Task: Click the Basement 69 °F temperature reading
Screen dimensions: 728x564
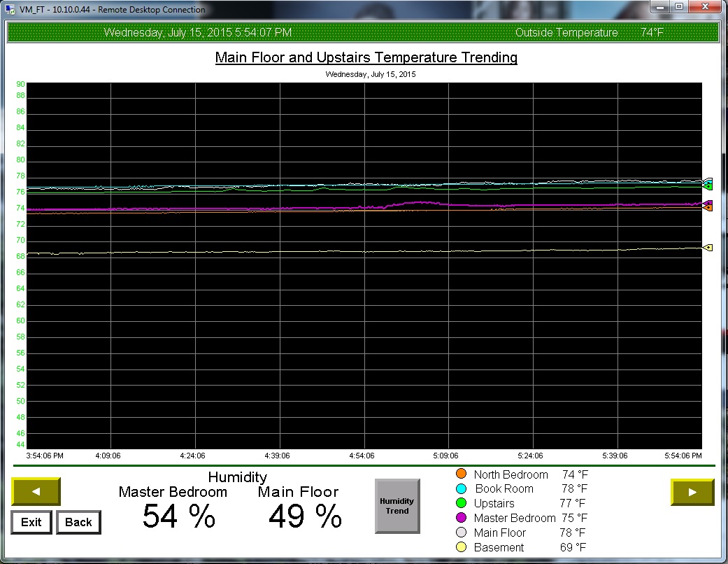Action: [x=573, y=547]
